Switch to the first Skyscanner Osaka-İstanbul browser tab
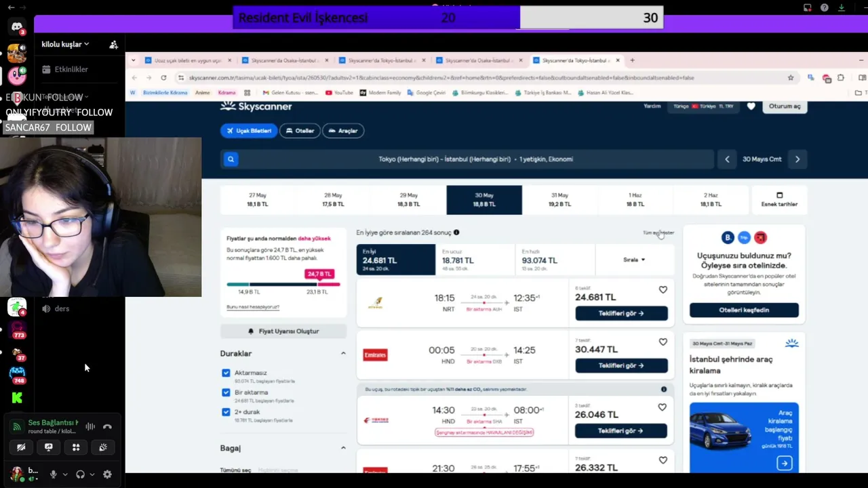The width and height of the screenshot is (868, 488). (285, 60)
